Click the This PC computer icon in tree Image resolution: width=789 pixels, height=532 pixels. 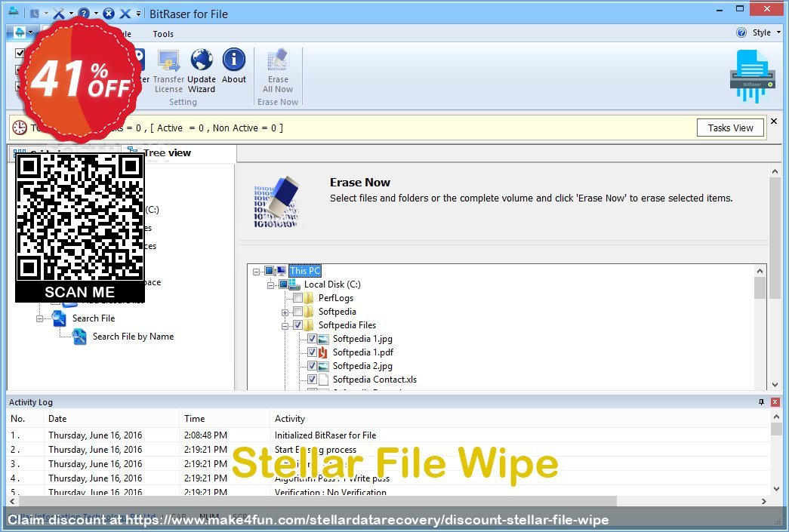coord(282,270)
